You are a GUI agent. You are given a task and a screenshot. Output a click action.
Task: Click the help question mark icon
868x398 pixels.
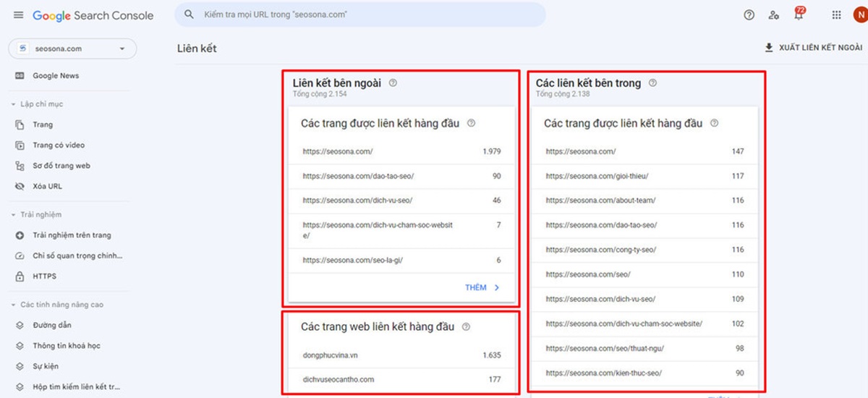749,15
